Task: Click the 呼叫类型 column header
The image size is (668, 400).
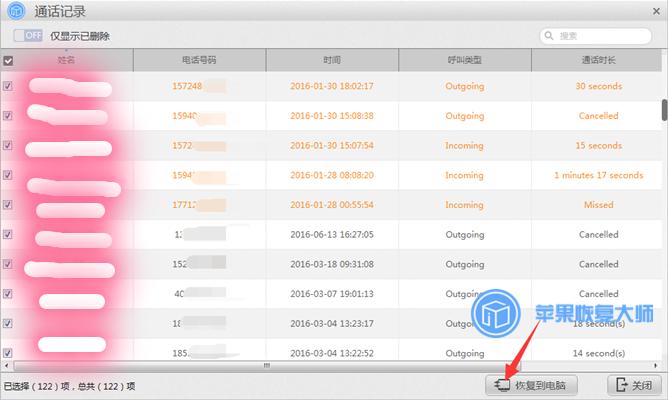Action: (x=464, y=61)
